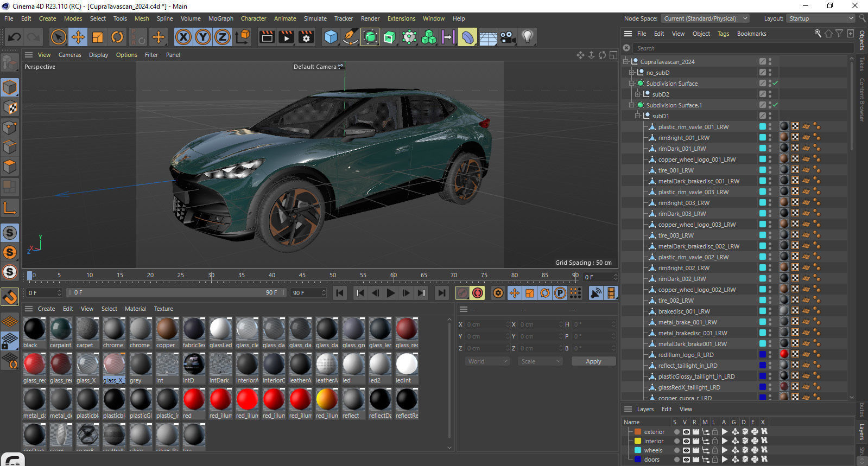Viewport: 868px width, 466px height.
Task: Click the X position input field
Action: (486, 324)
